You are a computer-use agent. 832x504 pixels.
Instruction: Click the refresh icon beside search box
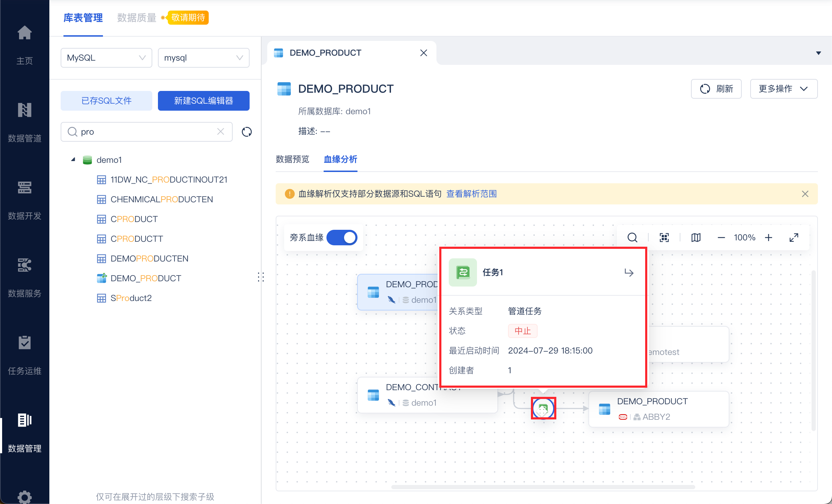pyautogui.click(x=247, y=132)
